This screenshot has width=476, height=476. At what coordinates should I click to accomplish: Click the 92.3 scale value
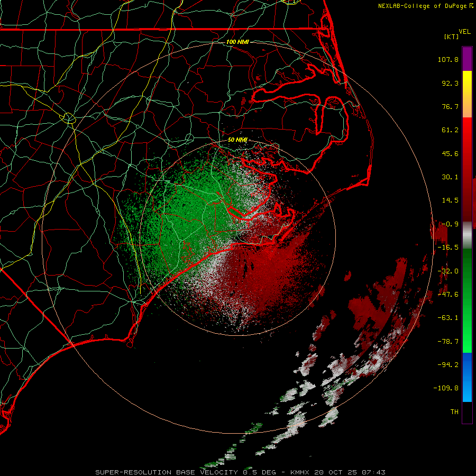(x=450, y=83)
